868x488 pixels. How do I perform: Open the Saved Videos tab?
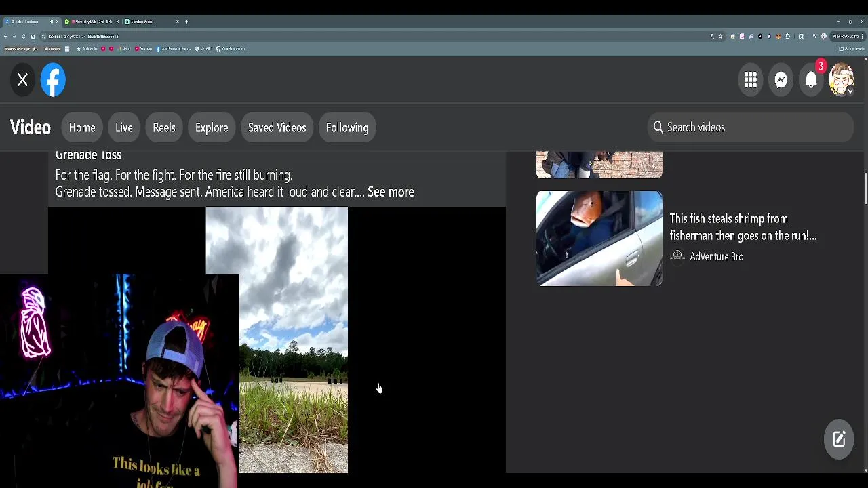click(277, 127)
